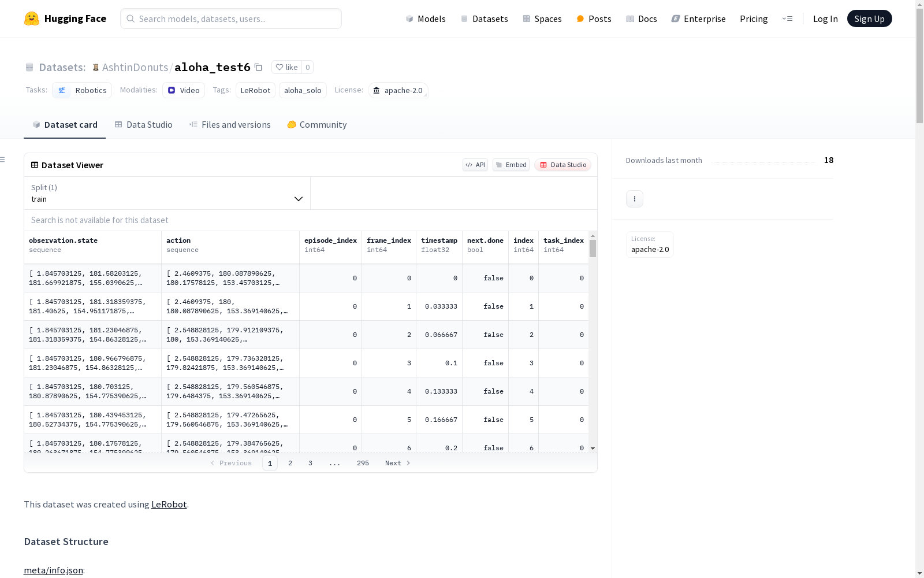This screenshot has height=578, width=924.
Task: Focus the search models, datasets, users field
Action: click(x=231, y=18)
